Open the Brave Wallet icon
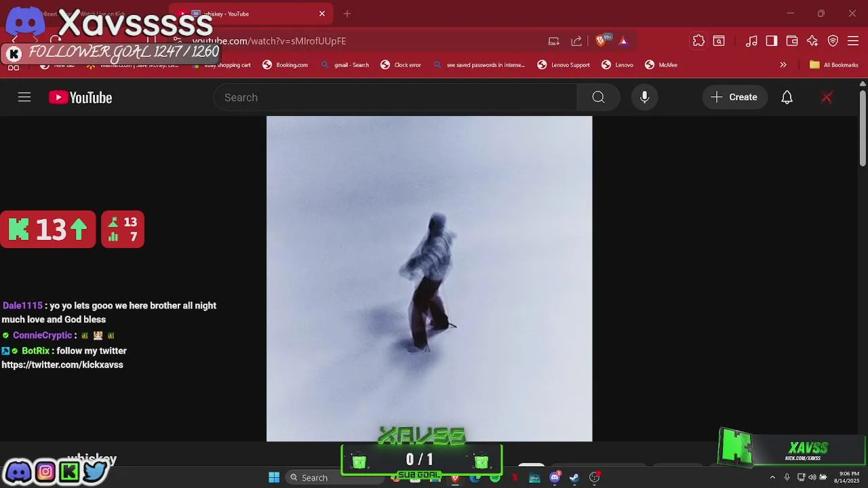This screenshot has height=488, width=868. (x=792, y=41)
